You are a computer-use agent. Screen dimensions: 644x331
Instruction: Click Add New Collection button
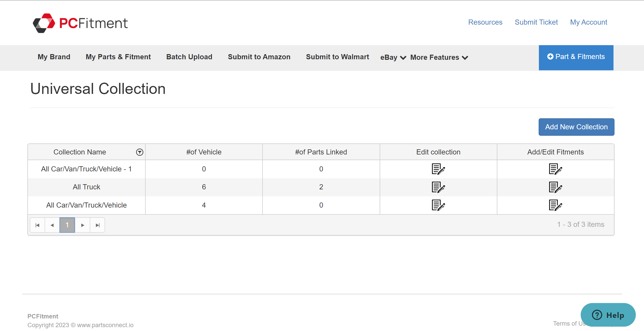pos(576,127)
